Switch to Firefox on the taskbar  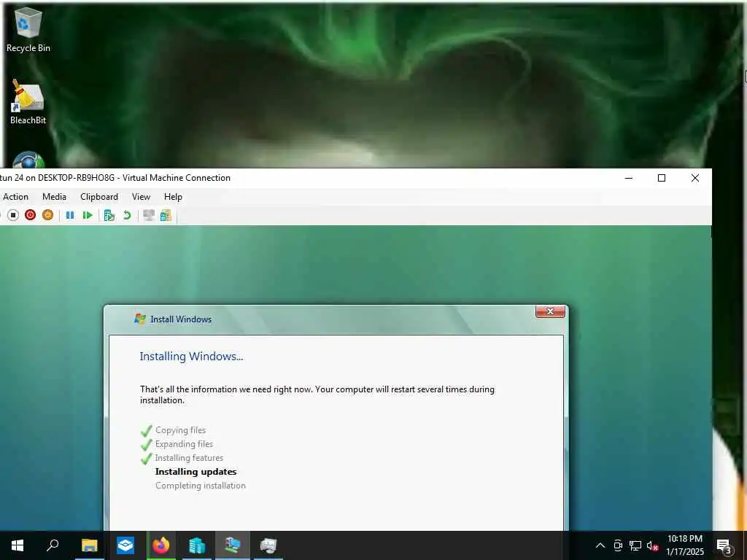click(161, 545)
